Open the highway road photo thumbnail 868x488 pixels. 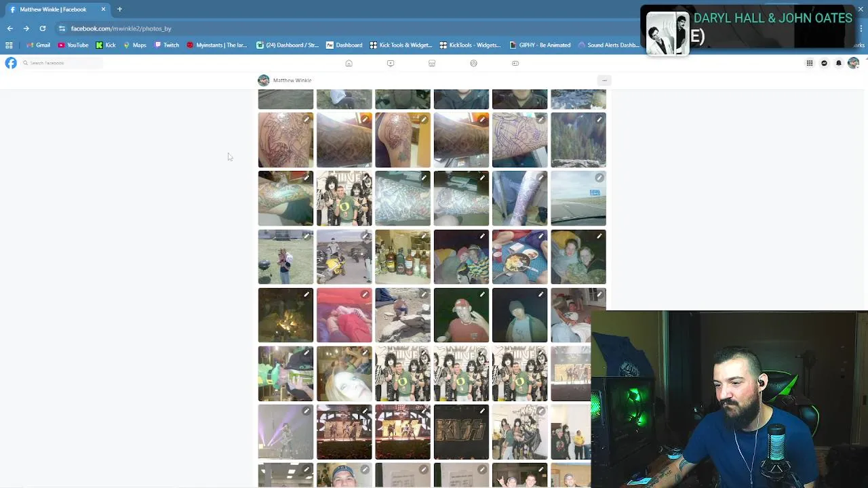[578, 199]
